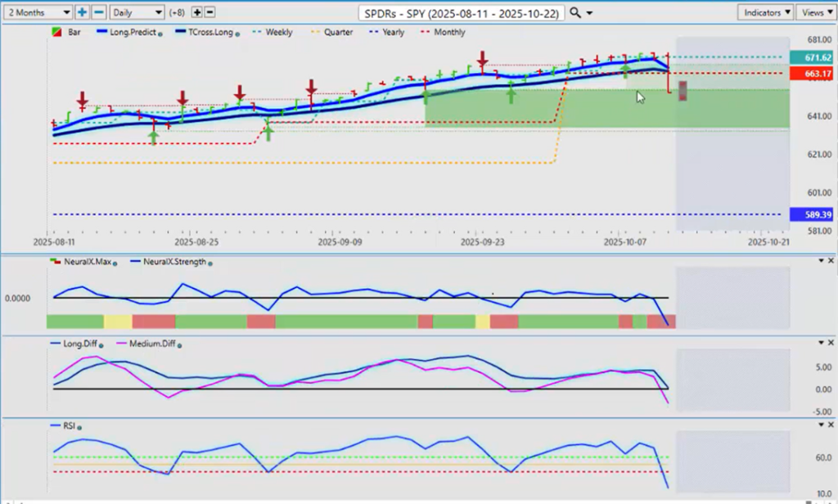This screenshot has height=504, width=838.
Task: Close the RSI indicator panel
Action: coord(831,425)
